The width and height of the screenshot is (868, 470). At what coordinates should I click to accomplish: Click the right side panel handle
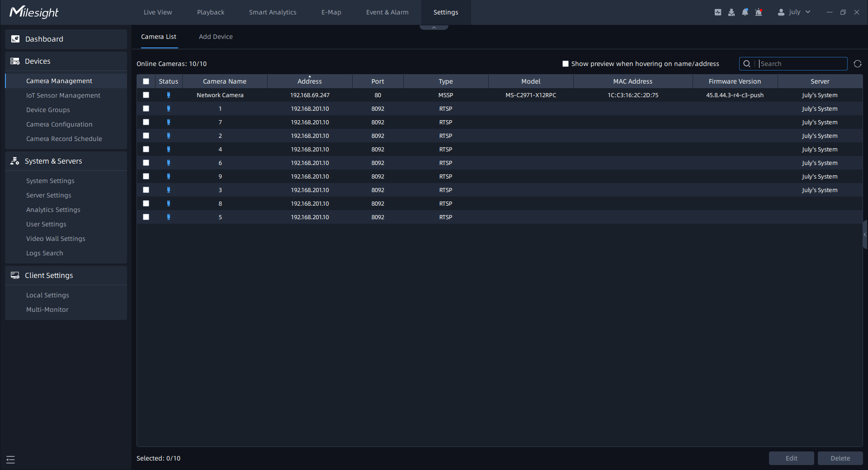click(864, 235)
